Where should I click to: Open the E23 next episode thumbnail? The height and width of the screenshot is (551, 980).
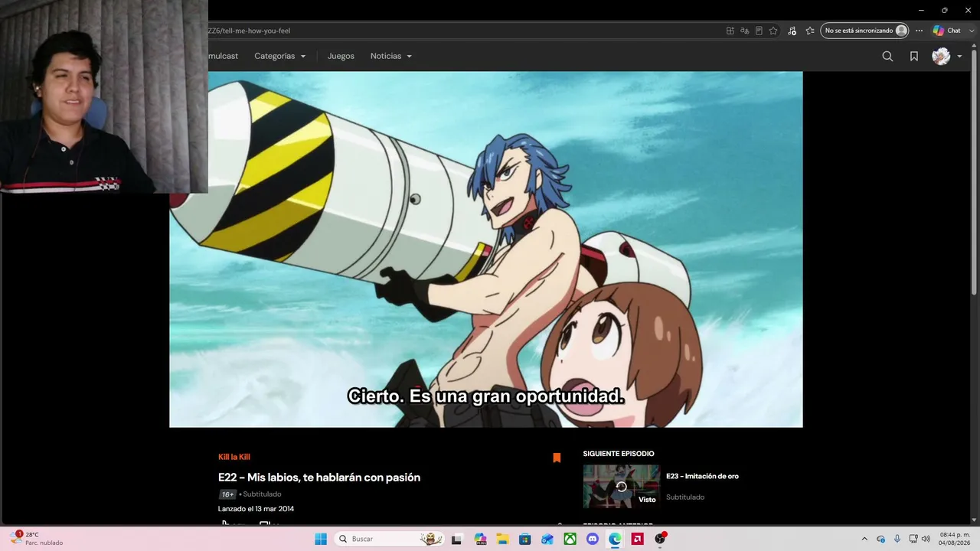point(621,487)
